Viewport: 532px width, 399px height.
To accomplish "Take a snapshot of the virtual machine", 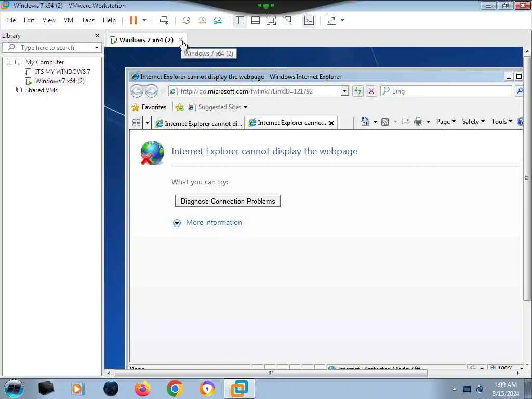I will tap(187, 20).
